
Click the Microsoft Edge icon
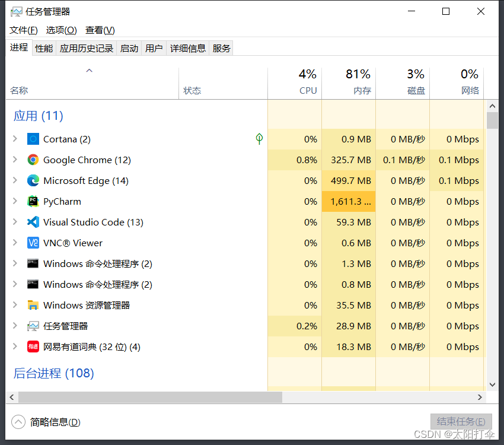(33, 181)
